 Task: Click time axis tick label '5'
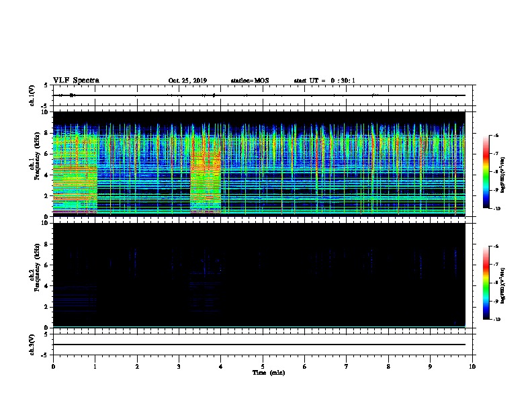coord(263,367)
